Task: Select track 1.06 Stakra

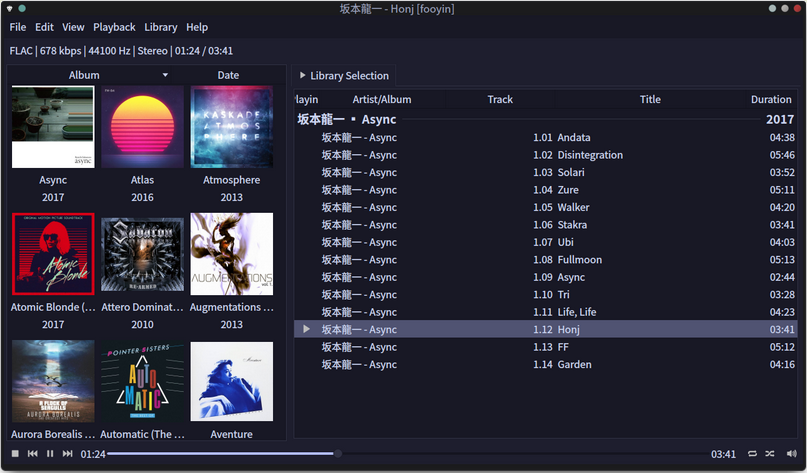Action: click(546, 225)
